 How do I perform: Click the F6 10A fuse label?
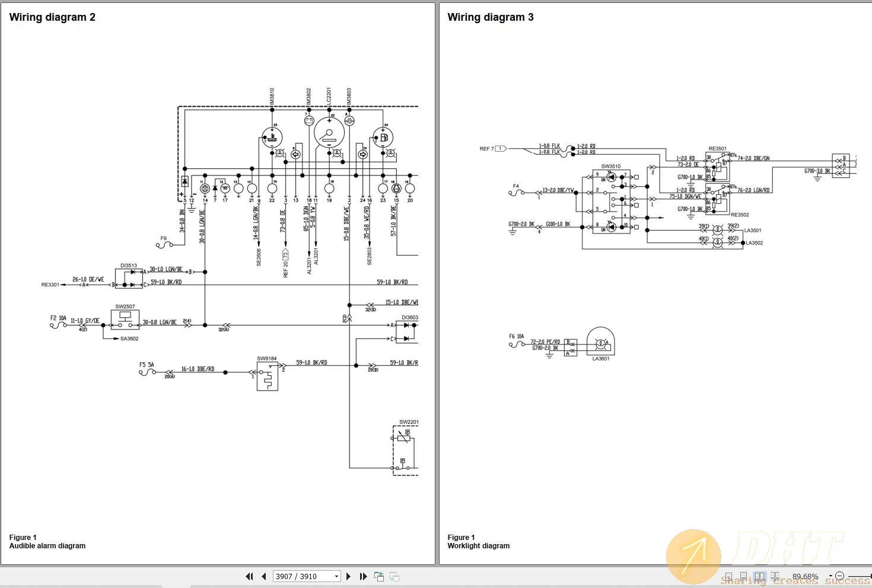coord(517,336)
